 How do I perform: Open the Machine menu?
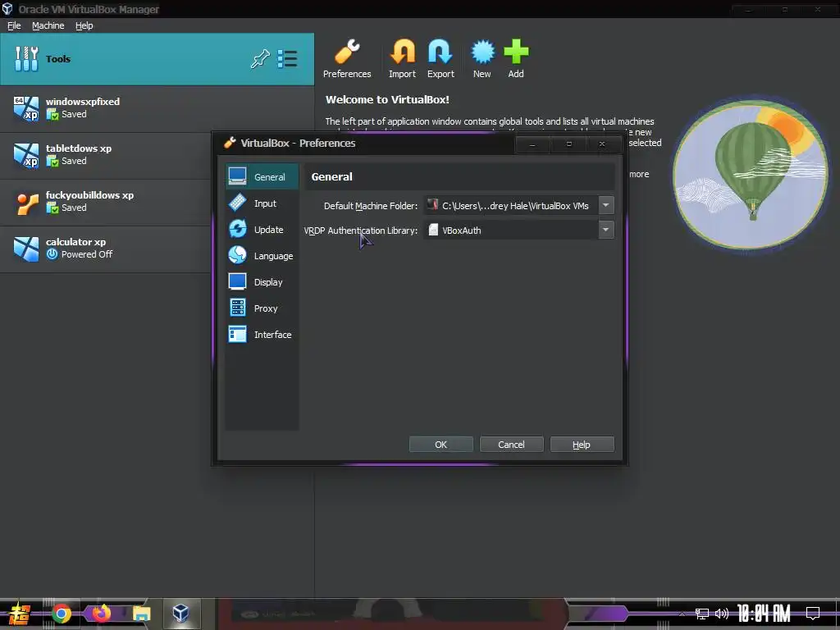48,25
